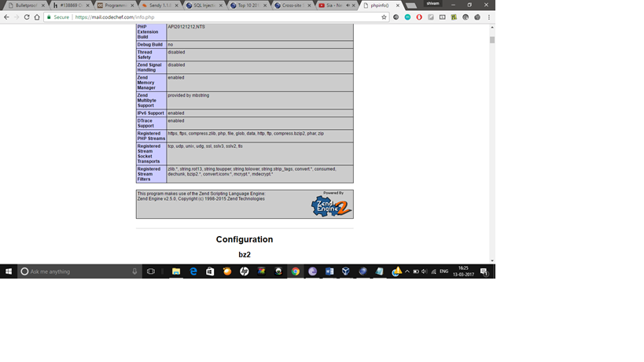Click the Cortana microphone icon
This screenshot has height=362, width=644.
[x=134, y=271]
